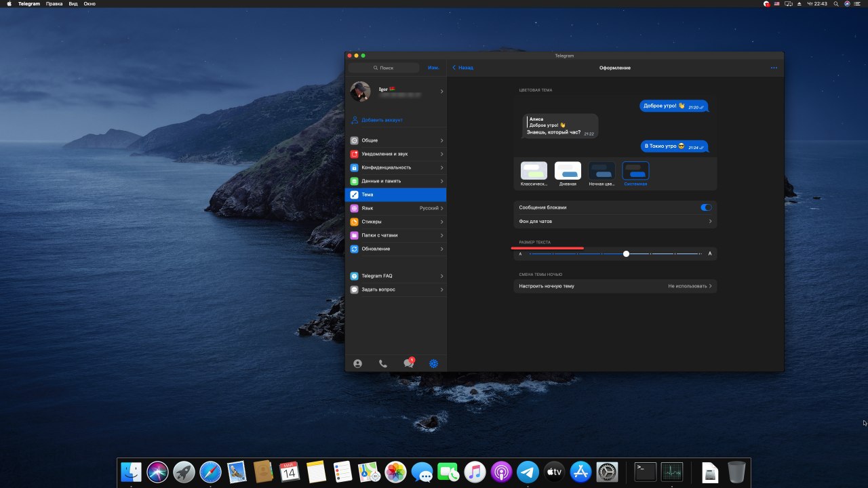Image resolution: width=868 pixels, height=488 pixels.
Task: Open Terminal from the Dock
Action: pyautogui.click(x=645, y=472)
